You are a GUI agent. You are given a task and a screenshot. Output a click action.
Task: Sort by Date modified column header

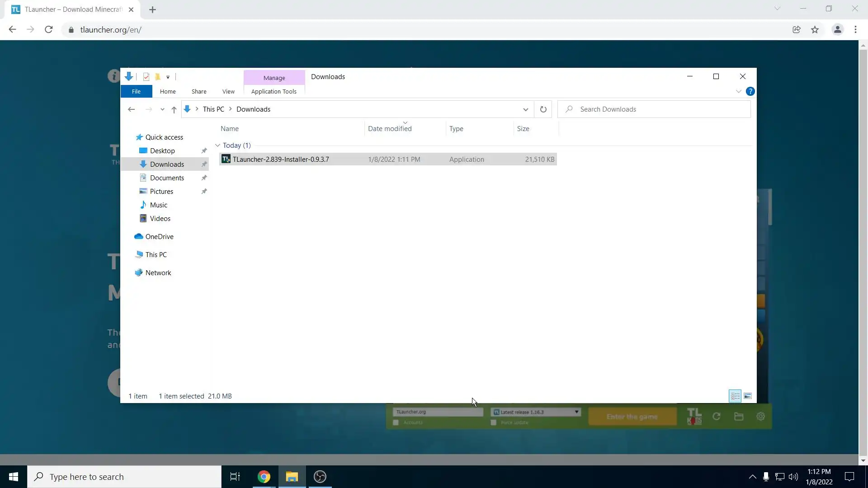tap(390, 129)
